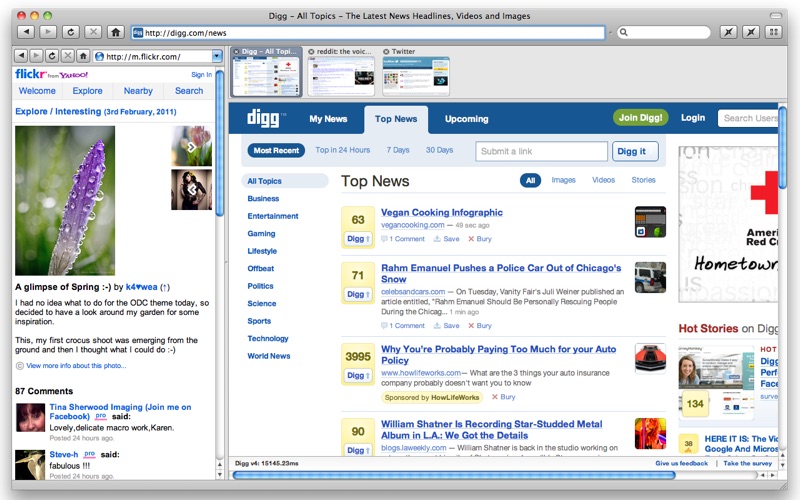
Task: Show previous Flickr photo with left chevron
Action: (192, 188)
